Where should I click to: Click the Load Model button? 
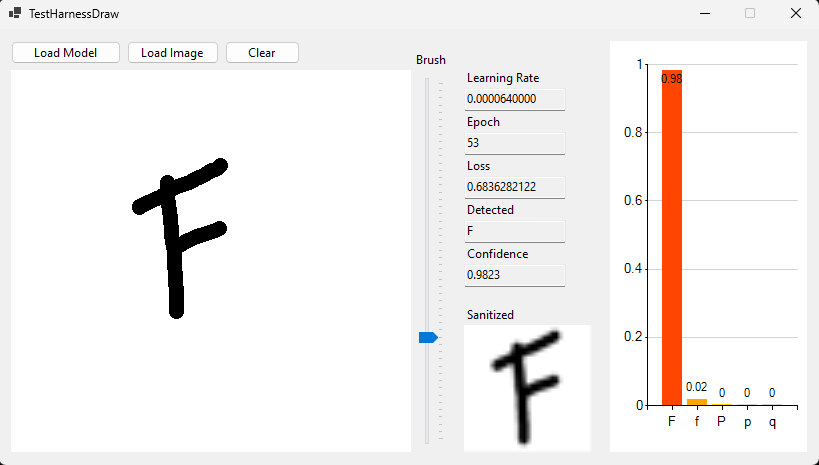click(x=66, y=53)
